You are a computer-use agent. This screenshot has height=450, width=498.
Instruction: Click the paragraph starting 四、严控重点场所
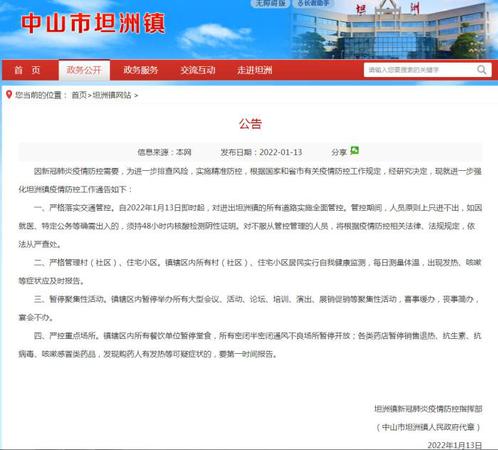pyautogui.click(x=250, y=345)
